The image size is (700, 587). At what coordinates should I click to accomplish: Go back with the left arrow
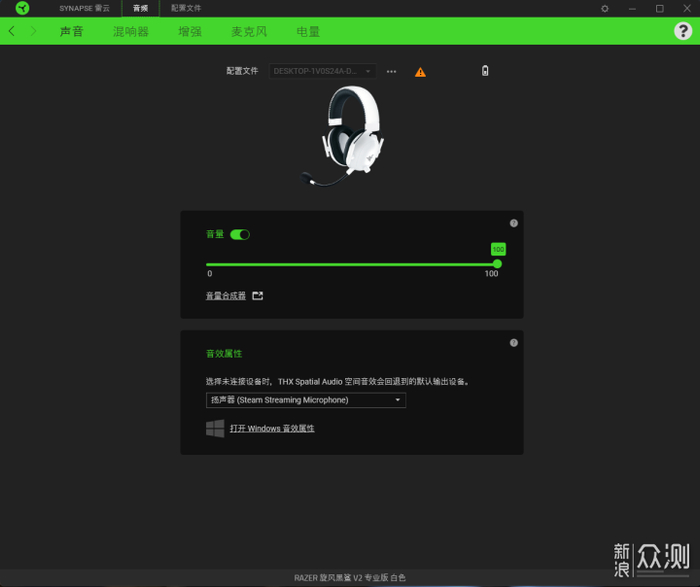[12, 31]
